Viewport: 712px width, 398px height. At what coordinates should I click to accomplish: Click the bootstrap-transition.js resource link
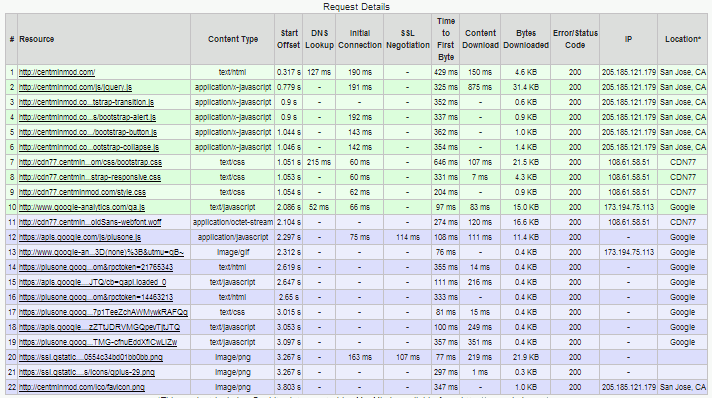click(86, 102)
